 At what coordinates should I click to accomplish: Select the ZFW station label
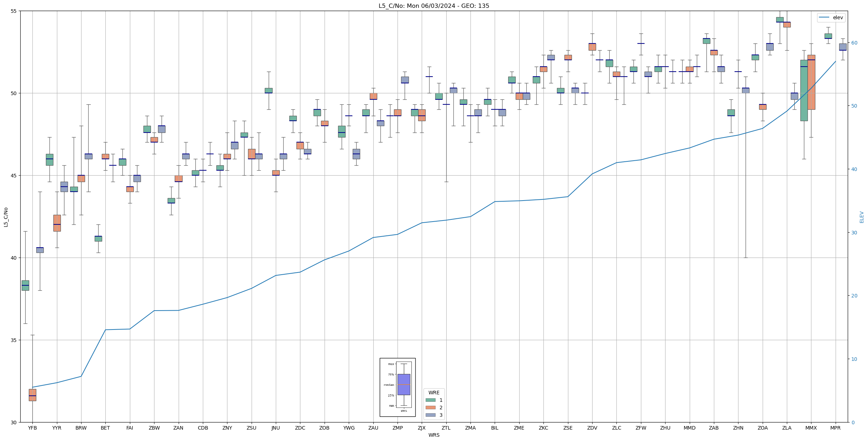click(641, 428)
